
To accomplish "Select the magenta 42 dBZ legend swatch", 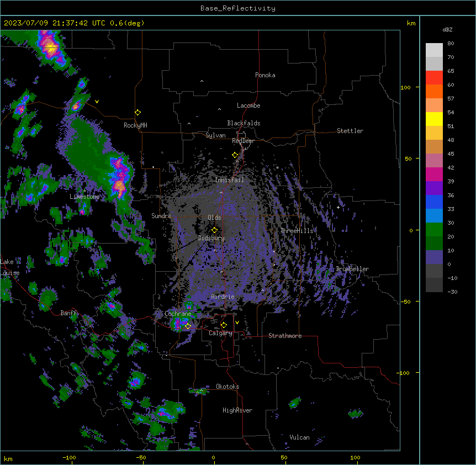I will 434,174.
